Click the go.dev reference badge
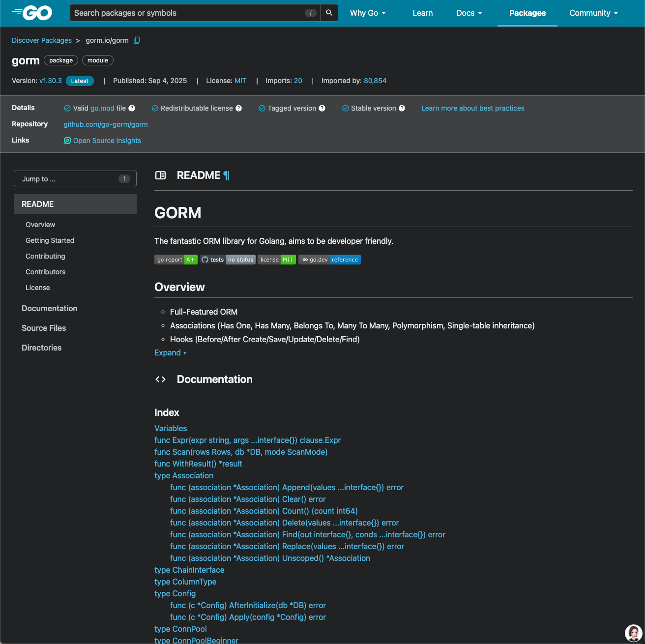Screen dimensions: 645x644 coord(329,260)
